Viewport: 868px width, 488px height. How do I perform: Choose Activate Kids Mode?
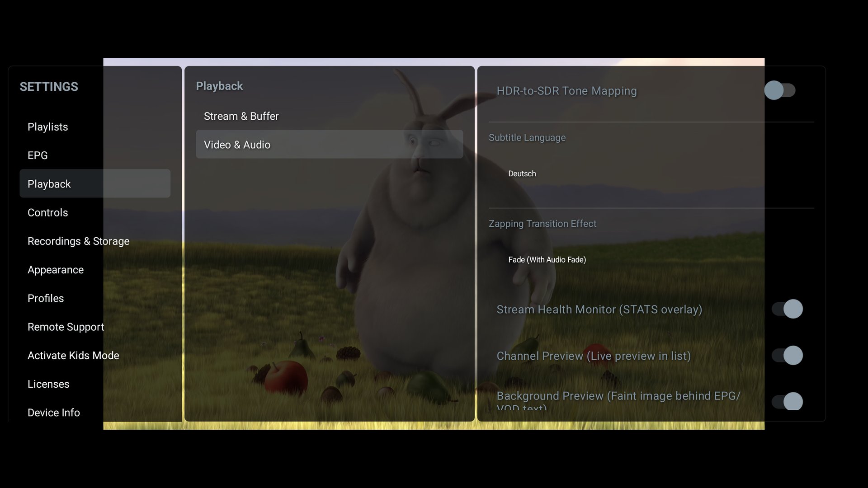point(95,355)
